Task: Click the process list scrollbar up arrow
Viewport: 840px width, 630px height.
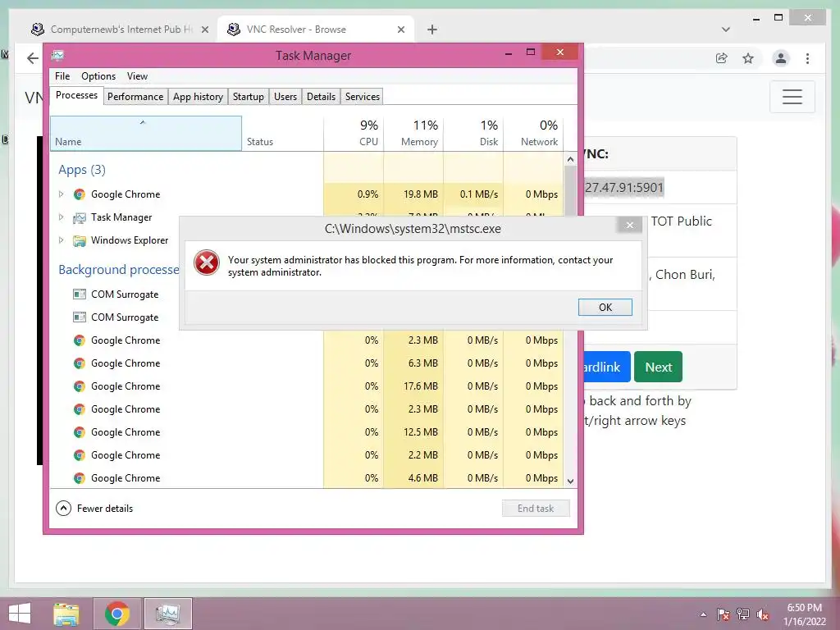Action: click(570, 159)
